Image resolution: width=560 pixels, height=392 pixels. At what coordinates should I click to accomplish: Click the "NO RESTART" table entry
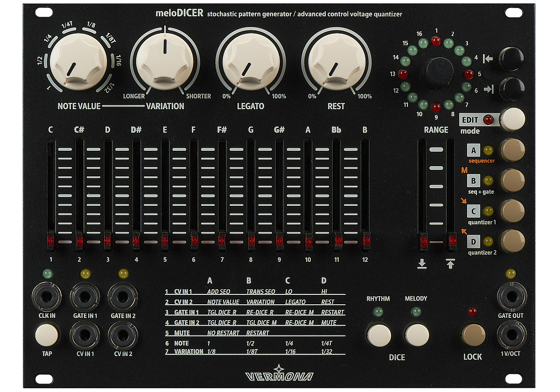coord(223,333)
